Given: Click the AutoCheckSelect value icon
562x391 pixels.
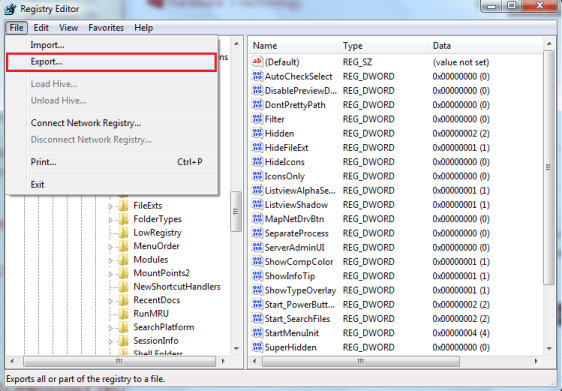Looking at the screenshot, I should pyautogui.click(x=257, y=76).
